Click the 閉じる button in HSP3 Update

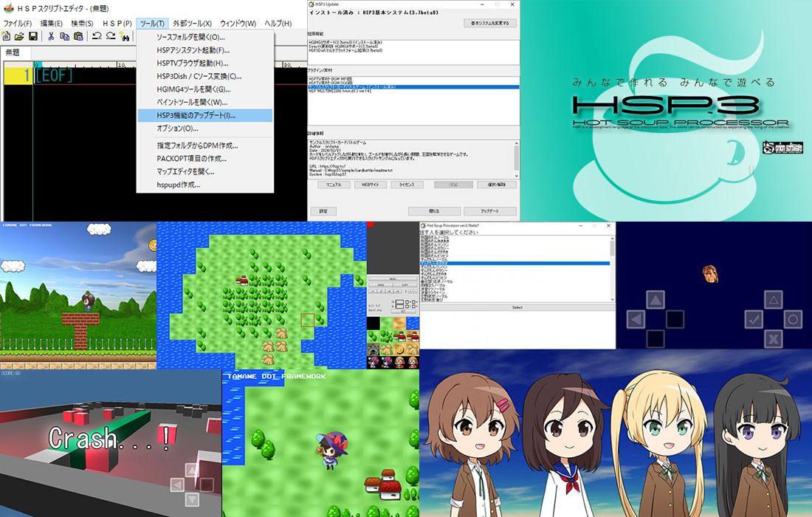click(434, 211)
